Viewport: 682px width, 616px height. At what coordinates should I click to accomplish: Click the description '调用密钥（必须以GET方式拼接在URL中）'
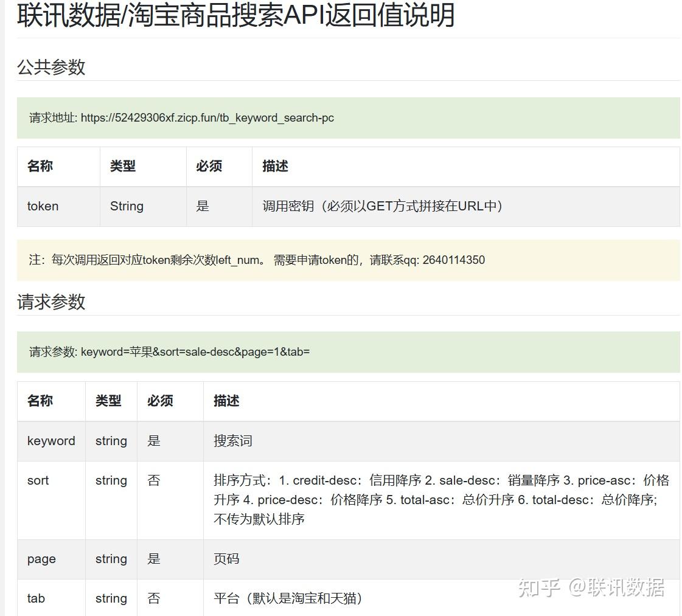click(382, 206)
